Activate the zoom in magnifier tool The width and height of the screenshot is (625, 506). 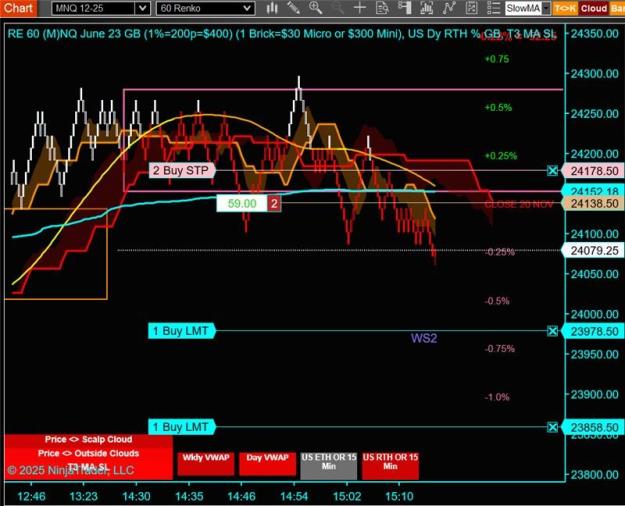(316, 8)
